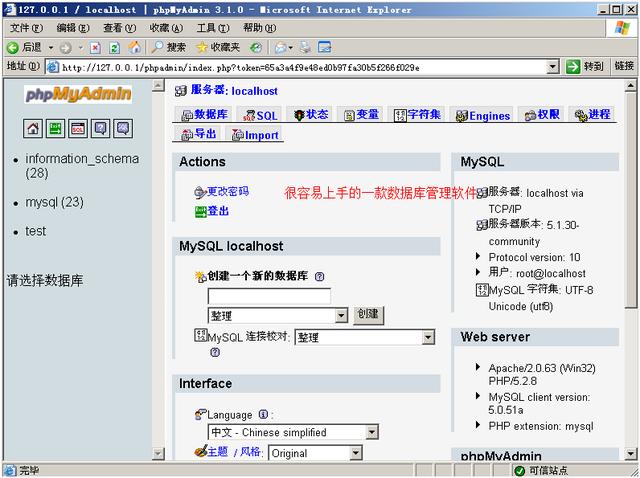Click the Mail toolbar icon
The width and height of the screenshot is (640, 478).
(x=280, y=48)
